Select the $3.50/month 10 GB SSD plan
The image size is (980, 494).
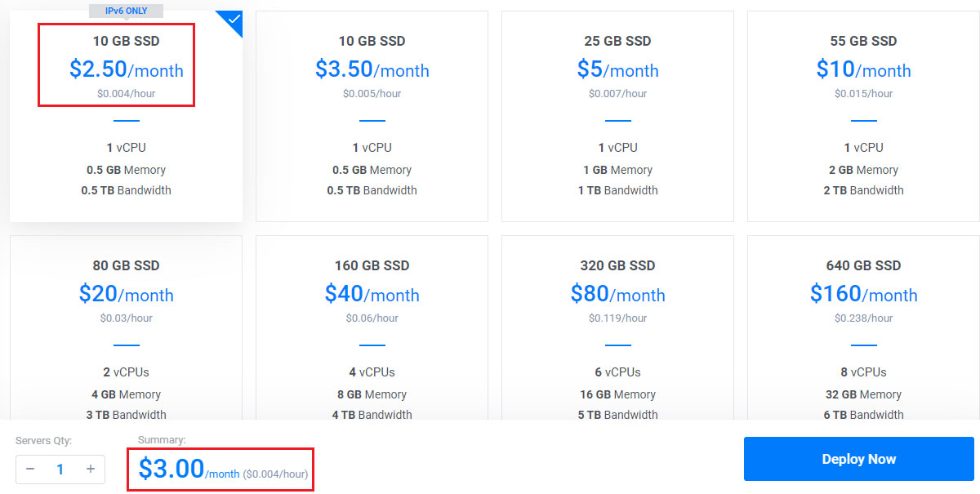coord(372,116)
